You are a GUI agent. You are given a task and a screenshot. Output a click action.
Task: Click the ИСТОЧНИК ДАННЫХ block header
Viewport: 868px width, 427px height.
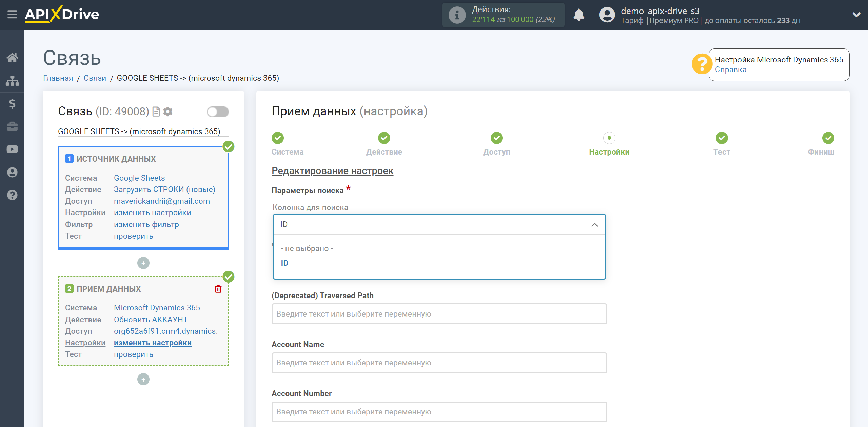coord(116,159)
